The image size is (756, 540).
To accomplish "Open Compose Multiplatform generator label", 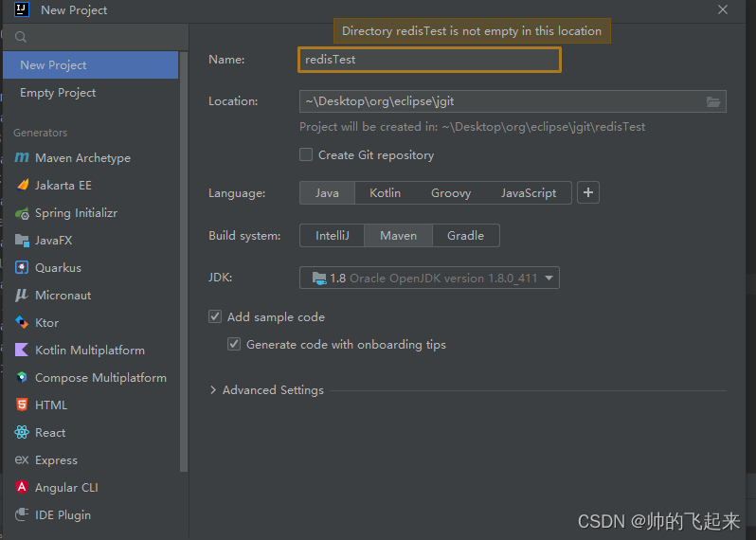I will tap(100, 377).
